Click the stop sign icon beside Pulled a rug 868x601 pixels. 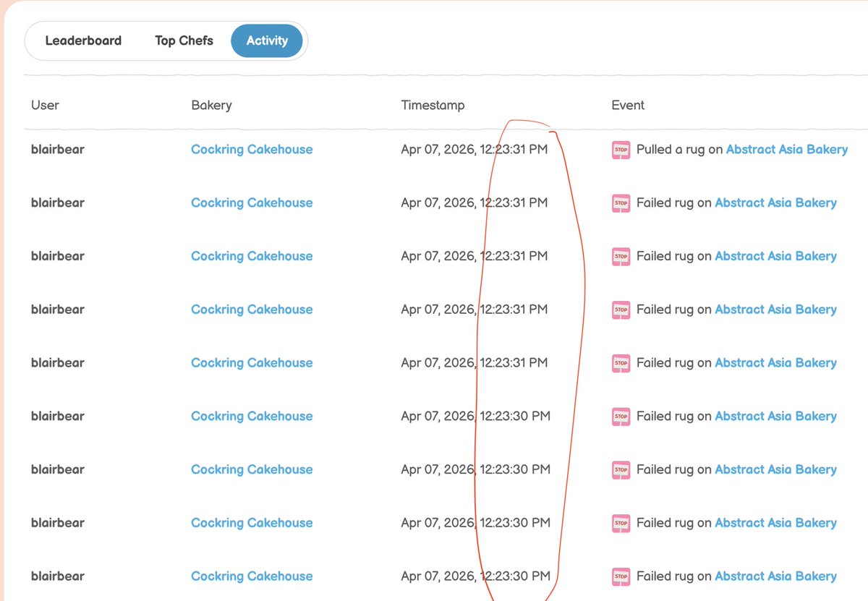621,150
